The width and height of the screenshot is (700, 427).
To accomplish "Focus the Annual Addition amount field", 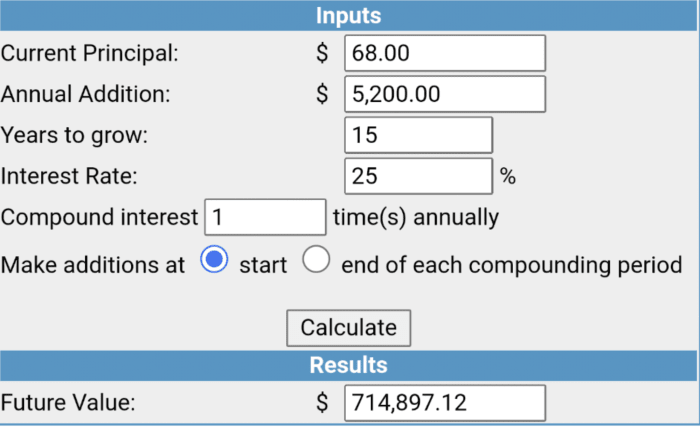I will [444, 95].
